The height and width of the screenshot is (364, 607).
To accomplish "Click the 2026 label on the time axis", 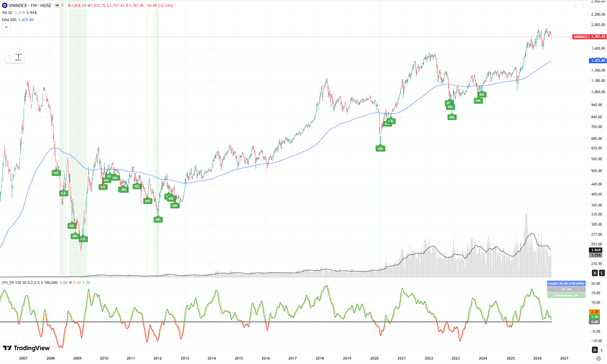I will pyautogui.click(x=537, y=358).
